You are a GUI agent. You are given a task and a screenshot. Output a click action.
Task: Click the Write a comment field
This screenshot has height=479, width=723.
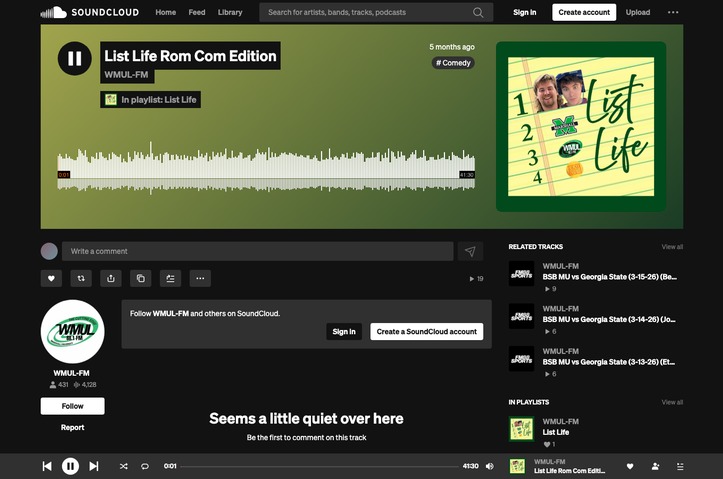(x=258, y=251)
